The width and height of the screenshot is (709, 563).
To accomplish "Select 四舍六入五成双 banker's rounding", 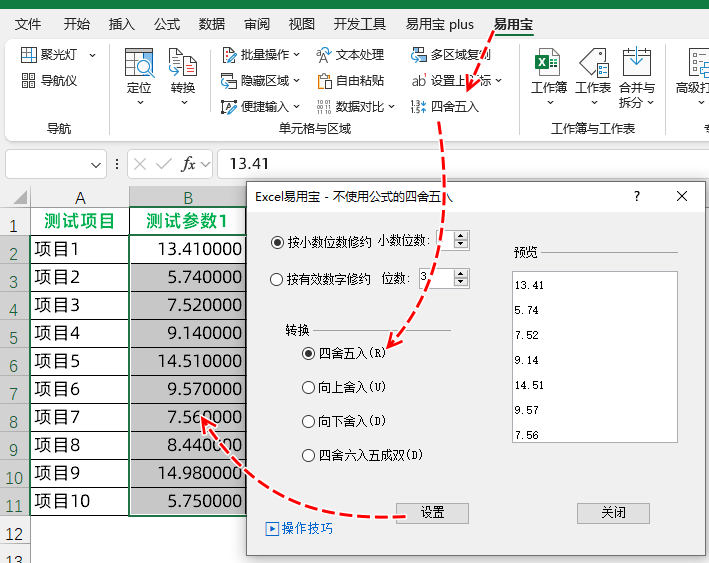I will click(x=308, y=455).
